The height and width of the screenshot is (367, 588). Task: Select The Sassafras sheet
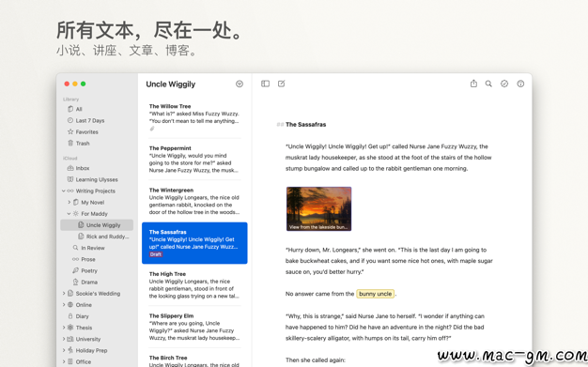194,243
